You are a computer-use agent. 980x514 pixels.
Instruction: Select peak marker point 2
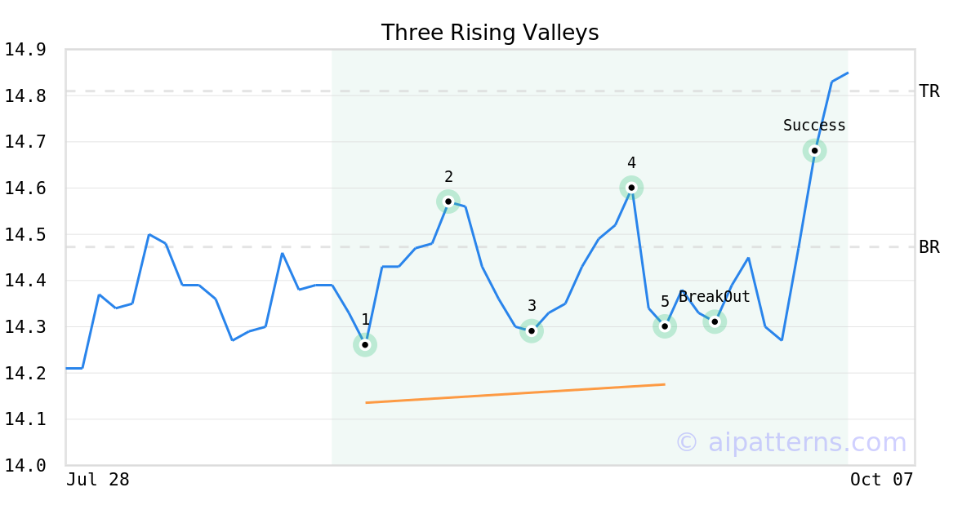pos(448,201)
